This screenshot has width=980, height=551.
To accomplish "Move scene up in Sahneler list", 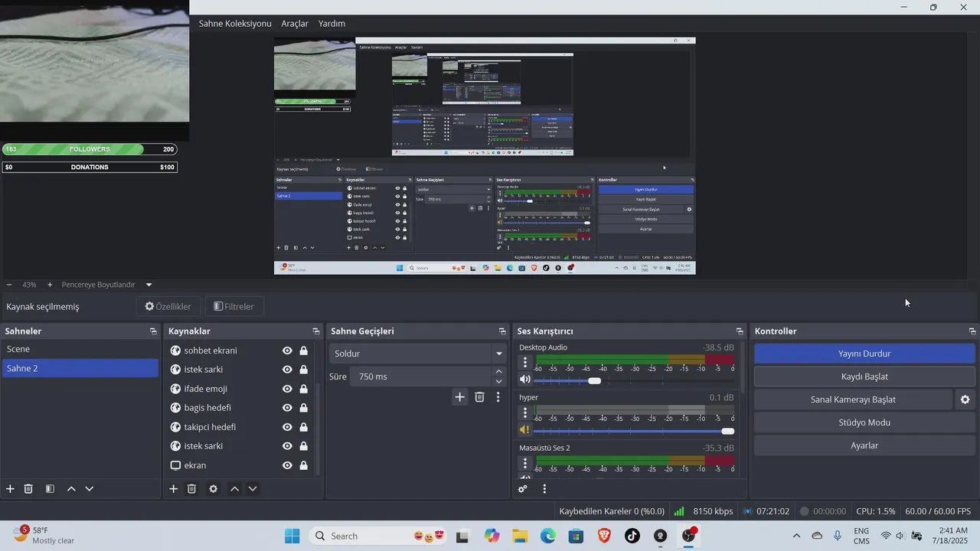I will coord(71,488).
